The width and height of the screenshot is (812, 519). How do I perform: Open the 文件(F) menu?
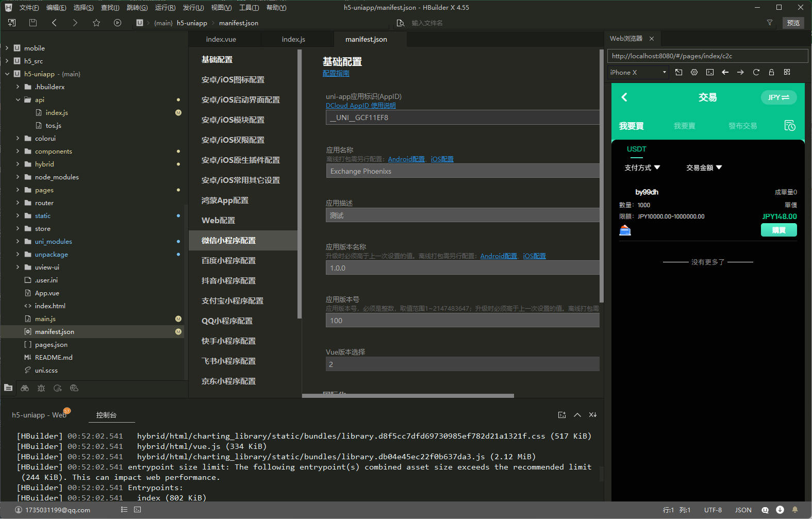click(x=29, y=7)
